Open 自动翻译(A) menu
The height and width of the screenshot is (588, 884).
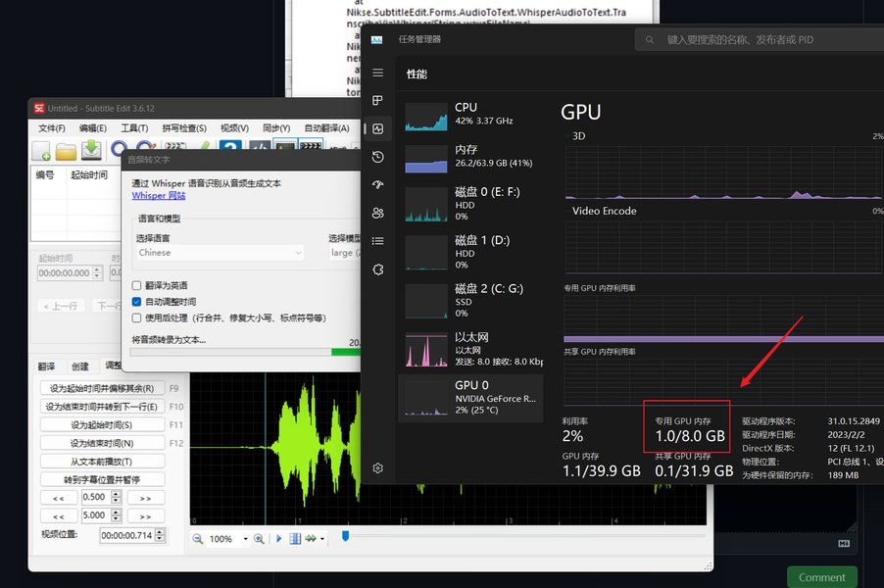point(327,128)
